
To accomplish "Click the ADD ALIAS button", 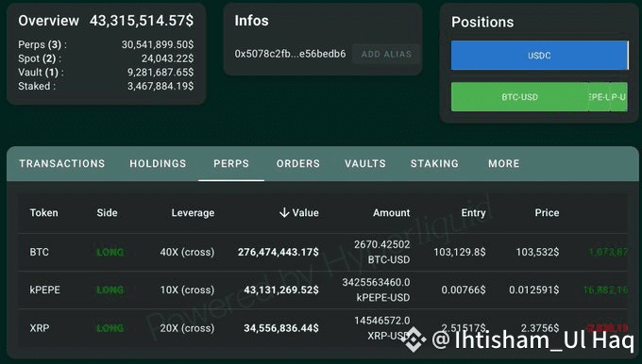I will point(386,54).
